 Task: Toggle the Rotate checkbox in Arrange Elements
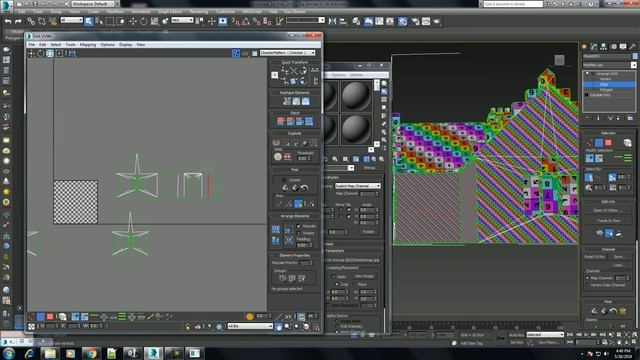point(299,233)
